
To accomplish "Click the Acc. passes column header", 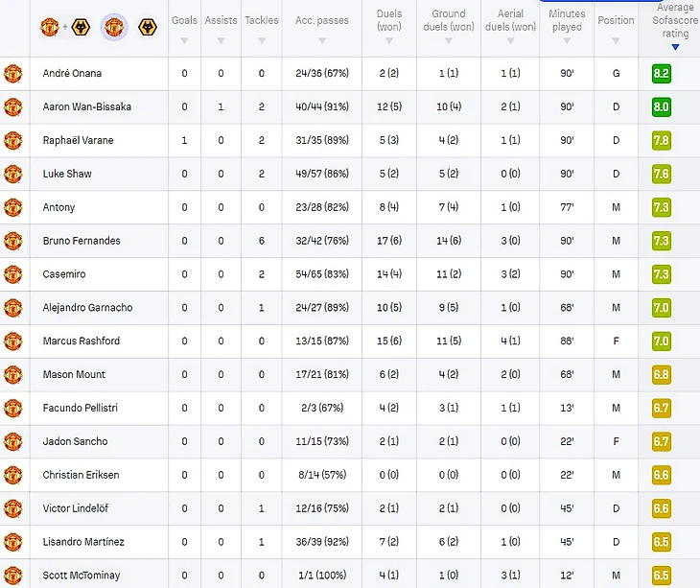I will (321, 20).
